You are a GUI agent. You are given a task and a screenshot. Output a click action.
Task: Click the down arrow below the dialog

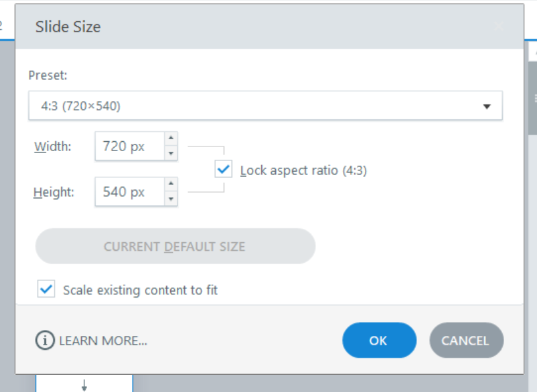pos(84,385)
